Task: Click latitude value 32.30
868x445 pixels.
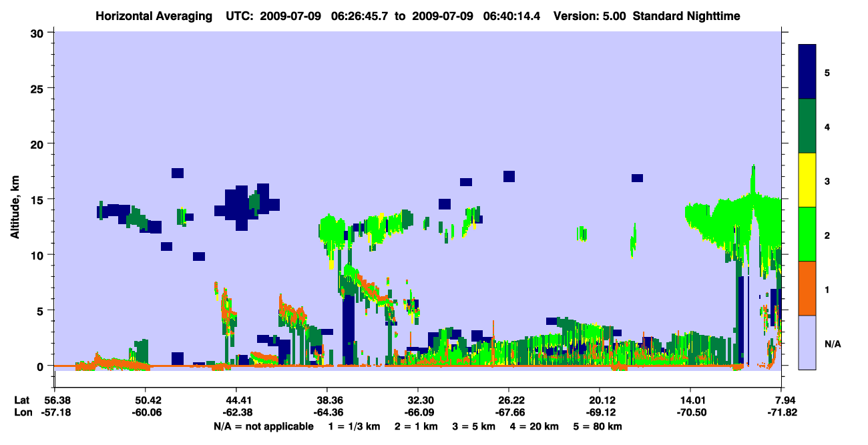Action: tap(417, 400)
